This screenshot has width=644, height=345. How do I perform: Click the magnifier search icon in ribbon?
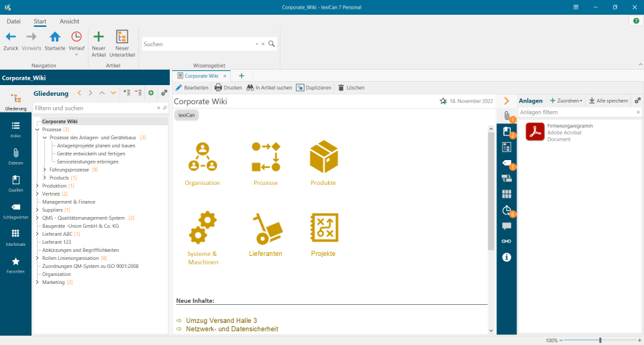[272, 44]
